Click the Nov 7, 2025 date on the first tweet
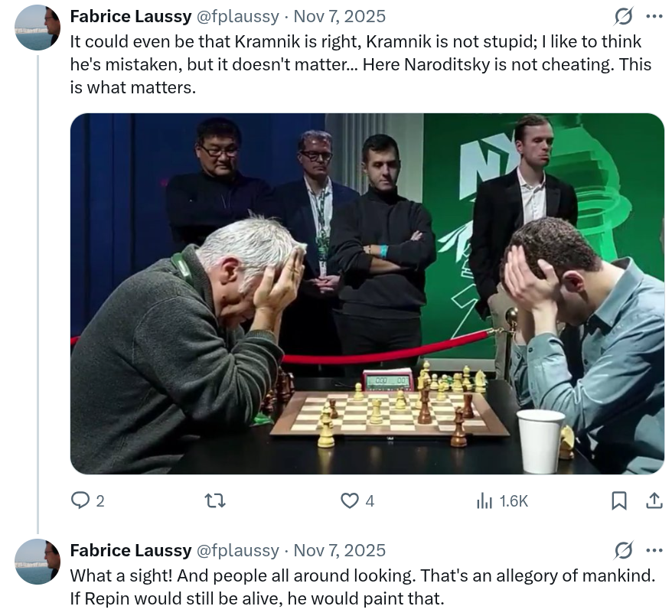Screen dimensions: 672x616 click(x=340, y=16)
